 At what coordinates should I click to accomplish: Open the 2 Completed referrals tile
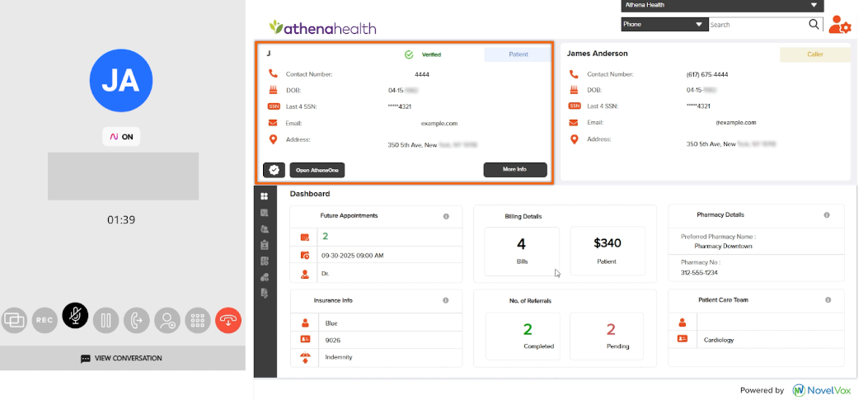click(523, 336)
